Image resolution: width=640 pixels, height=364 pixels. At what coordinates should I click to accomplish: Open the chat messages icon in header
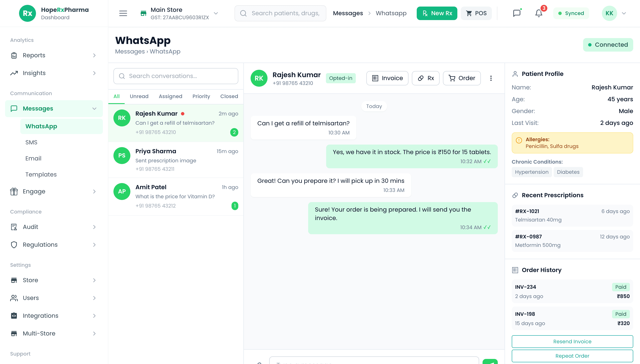[517, 13]
